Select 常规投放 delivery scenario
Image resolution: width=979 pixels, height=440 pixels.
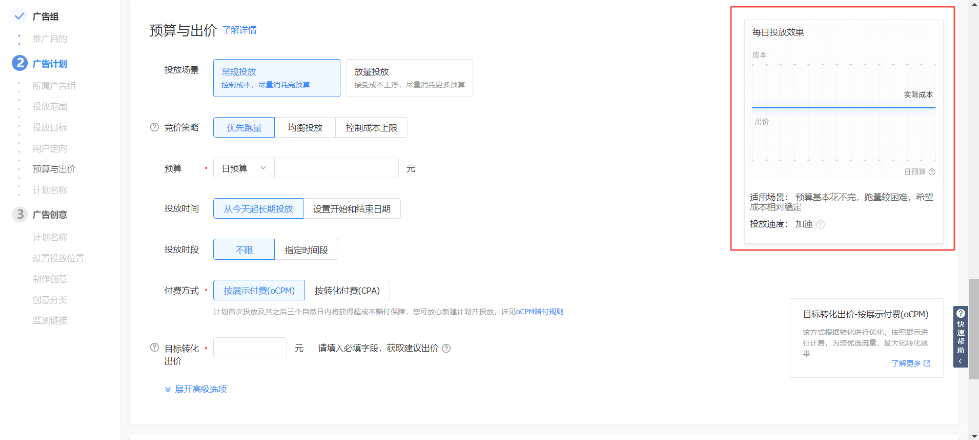pyautogui.click(x=277, y=78)
